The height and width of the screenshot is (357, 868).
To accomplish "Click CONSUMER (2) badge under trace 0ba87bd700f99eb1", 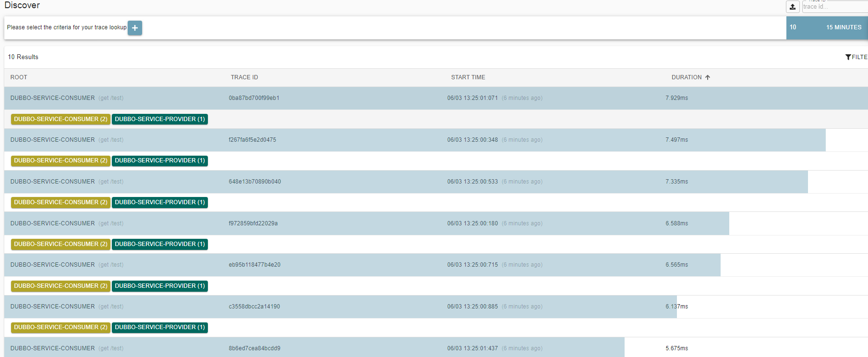I will coord(60,119).
